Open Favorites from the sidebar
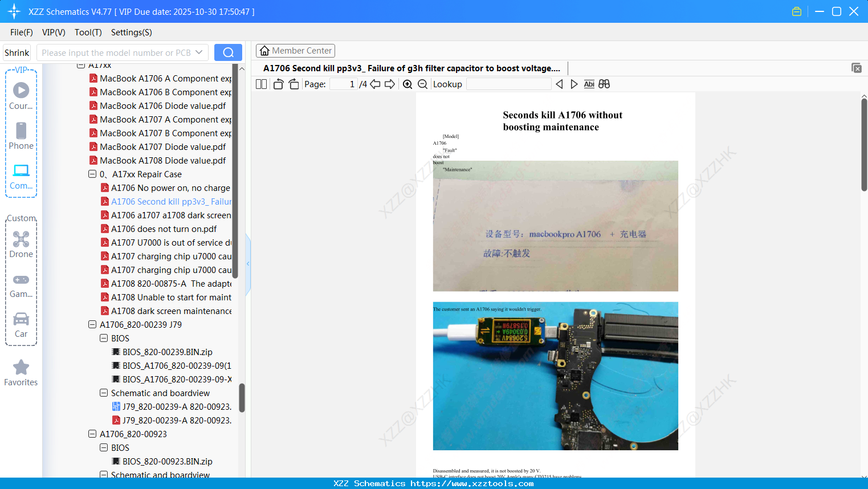Viewport: 868px width, 489px height. click(x=21, y=373)
